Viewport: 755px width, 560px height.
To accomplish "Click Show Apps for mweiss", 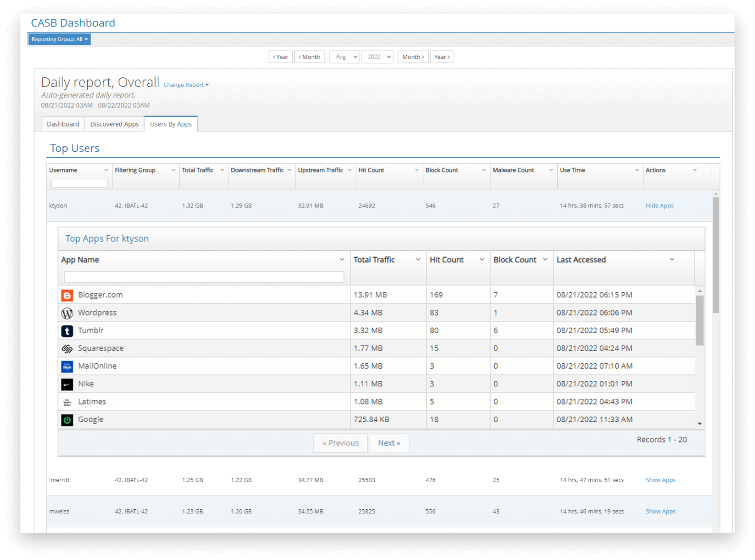I will [661, 512].
